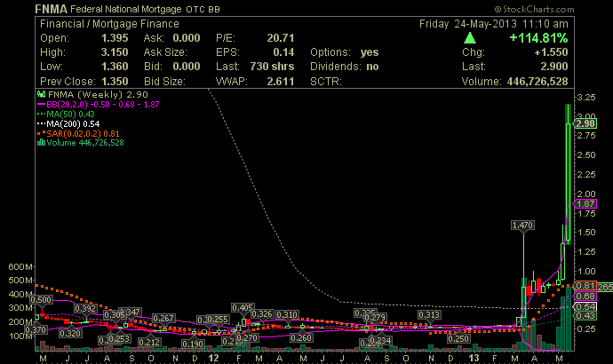Image resolution: width=613 pixels, height=364 pixels.
Task: Click the 300M volume axis label
Action: click(20, 308)
